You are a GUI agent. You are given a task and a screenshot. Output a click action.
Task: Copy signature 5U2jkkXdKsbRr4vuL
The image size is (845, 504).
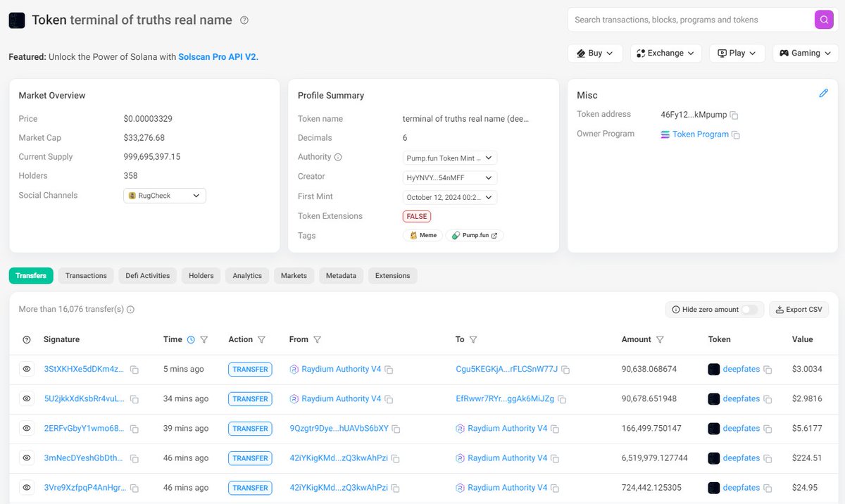tap(134, 399)
